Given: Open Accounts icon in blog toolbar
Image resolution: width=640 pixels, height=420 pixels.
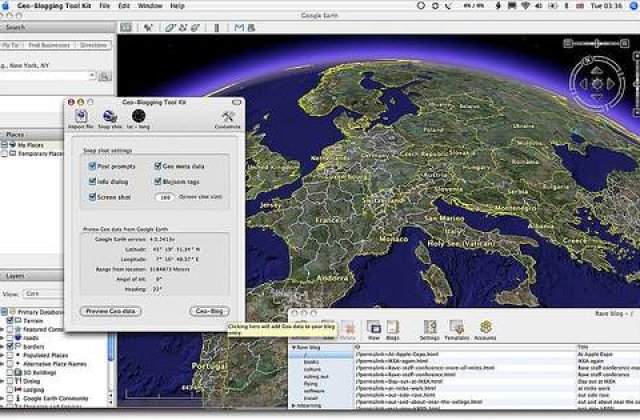Looking at the screenshot, I should [484, 327].
